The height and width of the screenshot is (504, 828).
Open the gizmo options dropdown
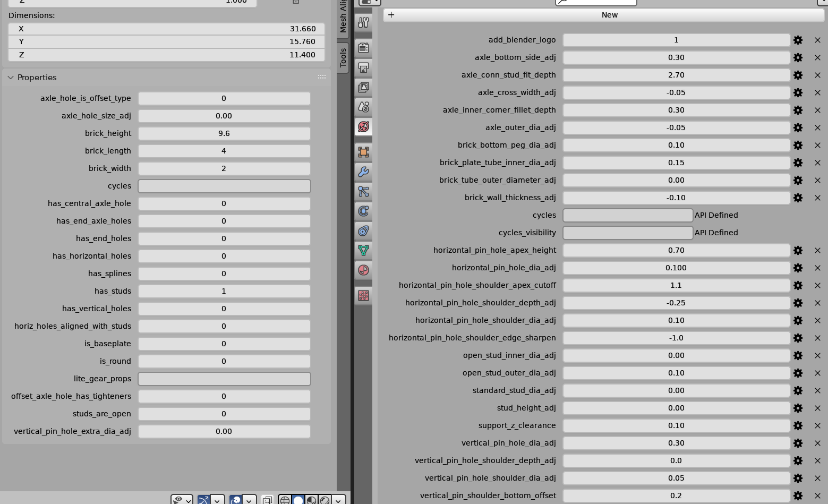point(217,500)
